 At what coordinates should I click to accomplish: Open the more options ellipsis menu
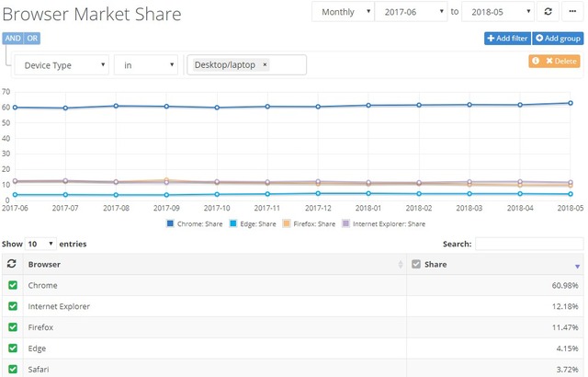571,12
